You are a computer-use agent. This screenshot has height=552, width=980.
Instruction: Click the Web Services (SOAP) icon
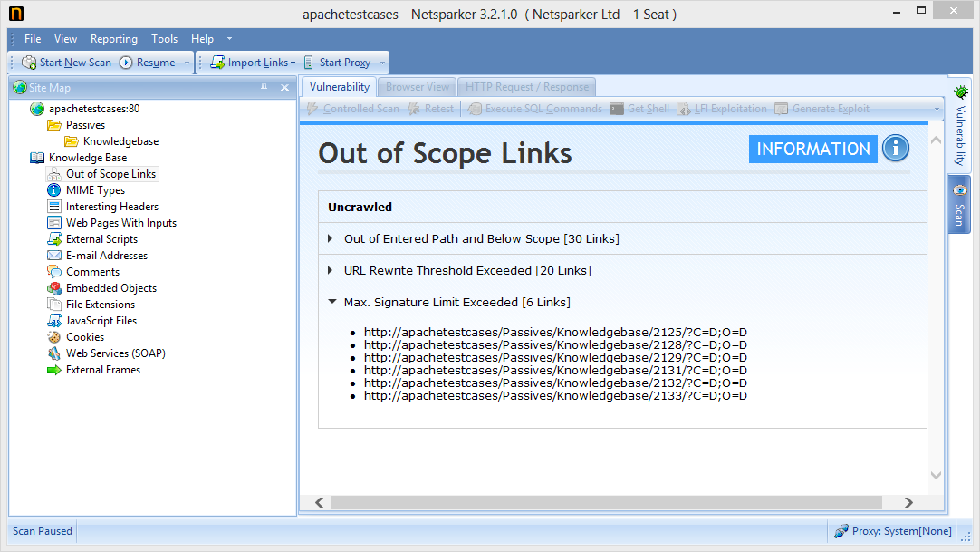55,353
